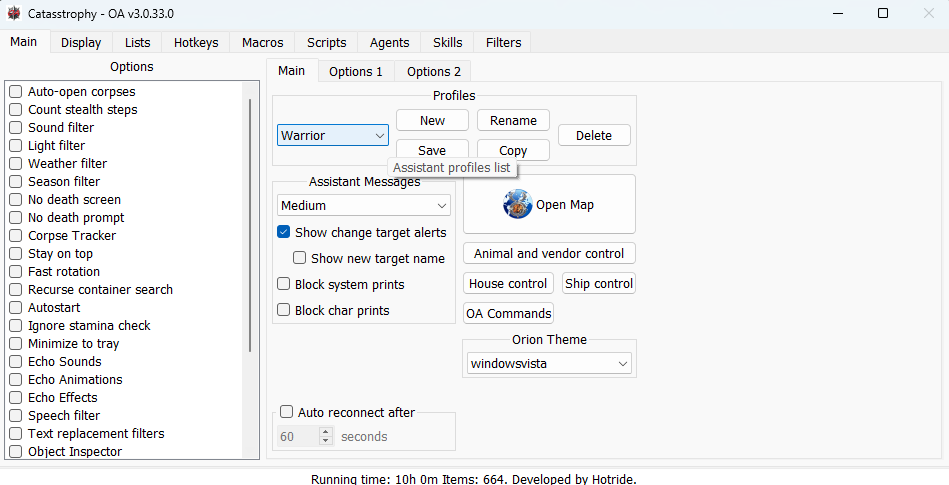Enable Auto-open corpses option

16,92
